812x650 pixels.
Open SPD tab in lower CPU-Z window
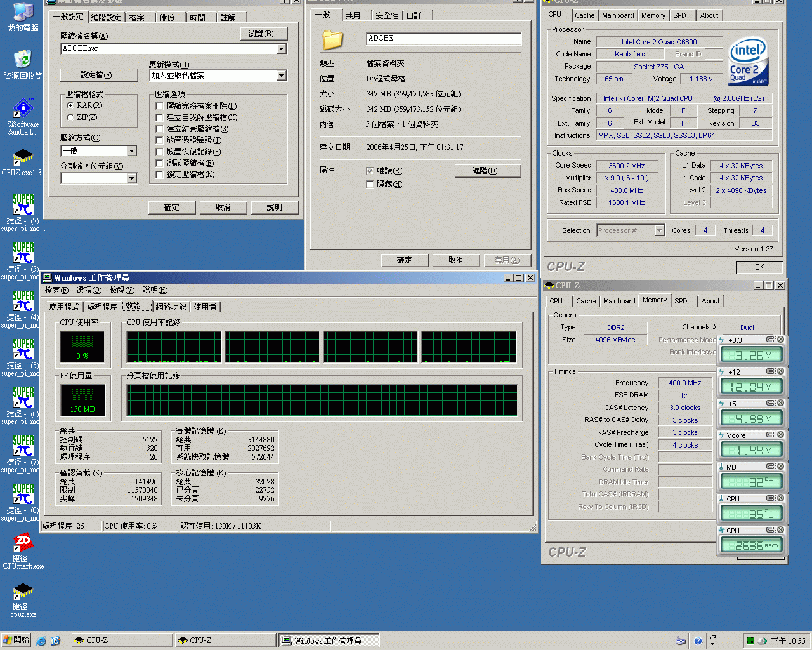click(x=681, y=302)
